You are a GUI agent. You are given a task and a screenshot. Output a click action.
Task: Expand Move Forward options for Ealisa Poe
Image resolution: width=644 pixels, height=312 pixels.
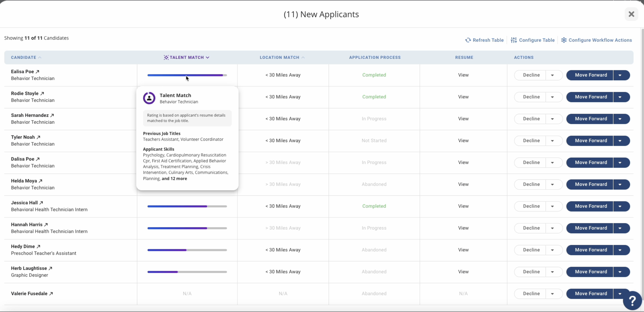point(620,75)
